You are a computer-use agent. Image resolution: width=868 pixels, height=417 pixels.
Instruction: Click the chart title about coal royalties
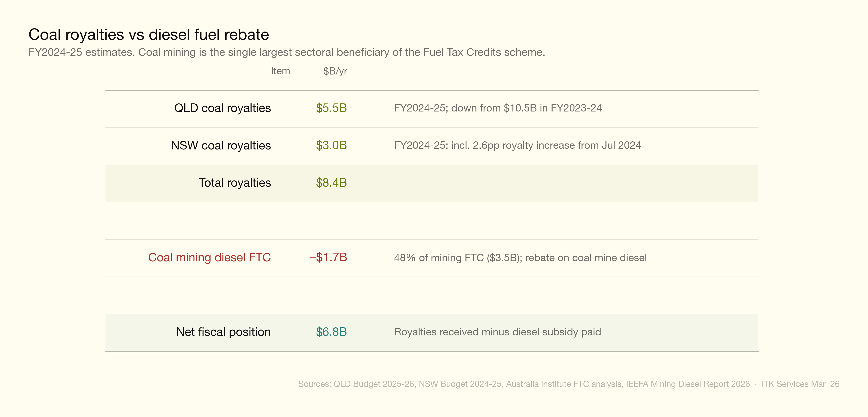149,35
